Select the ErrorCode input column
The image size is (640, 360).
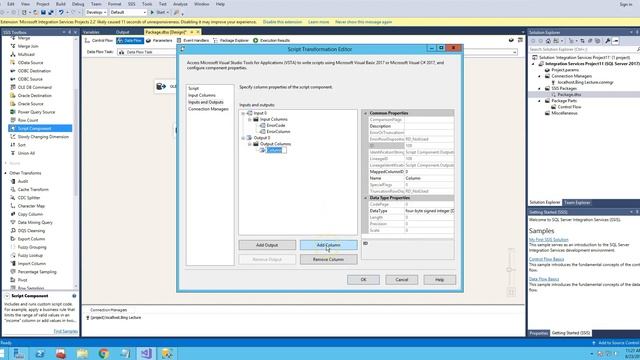coord(276,126)
